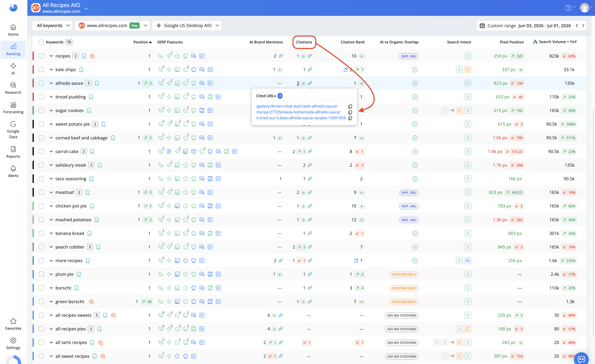Click the video SERP feature icon for bread pudding
The image size is (595, 364).
point(218,97)
